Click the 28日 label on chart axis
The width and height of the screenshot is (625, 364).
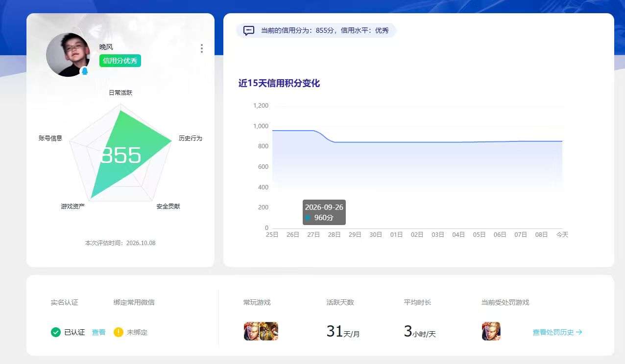334,235
